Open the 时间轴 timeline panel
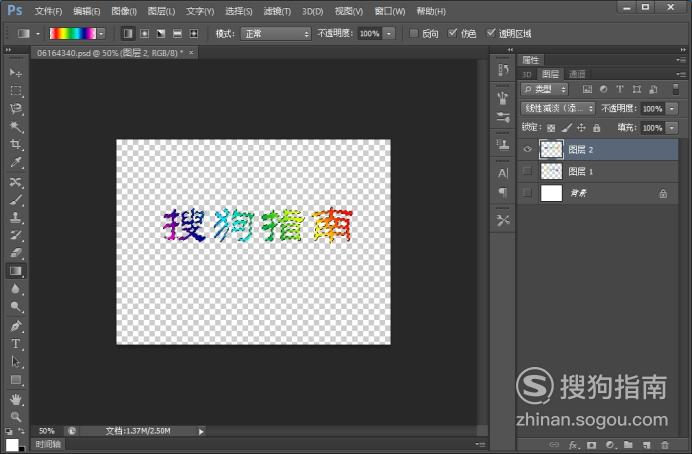 pyautogui.click(x=48, y=444)
